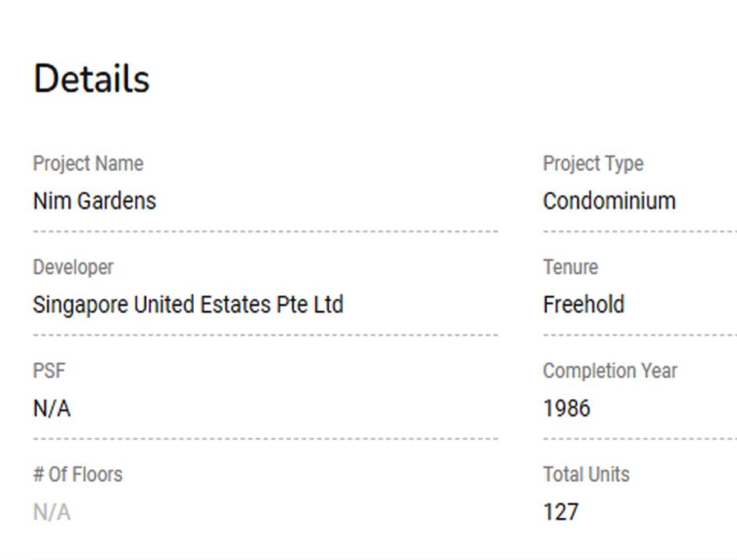
Task: Click the Total Units label
Action: click(x=586, y=474)
